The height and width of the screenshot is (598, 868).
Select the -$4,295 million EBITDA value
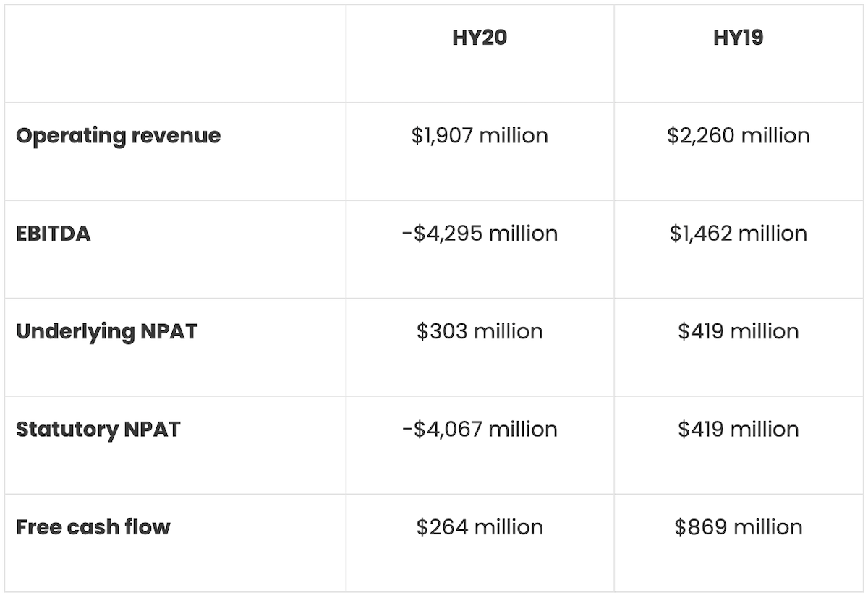point(480,234)
